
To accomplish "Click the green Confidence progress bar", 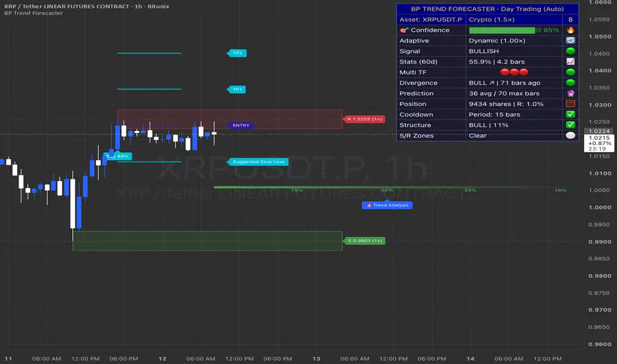I will [x=505, y=30].
